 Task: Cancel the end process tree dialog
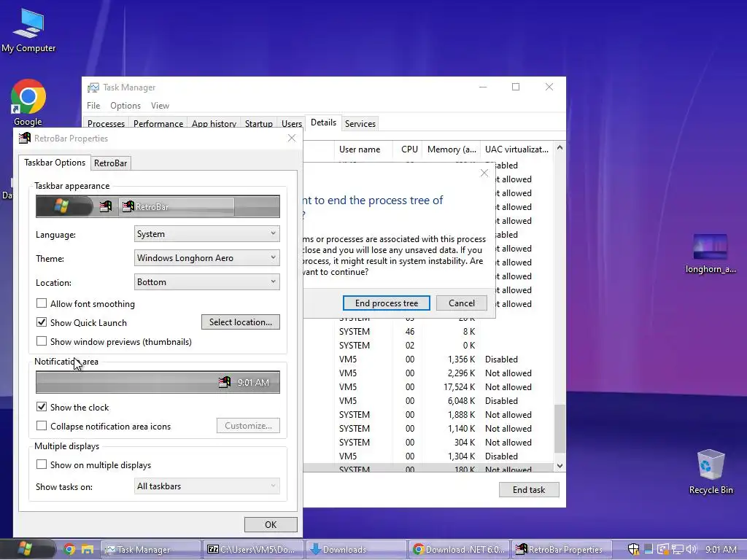[x=462, y=303]
